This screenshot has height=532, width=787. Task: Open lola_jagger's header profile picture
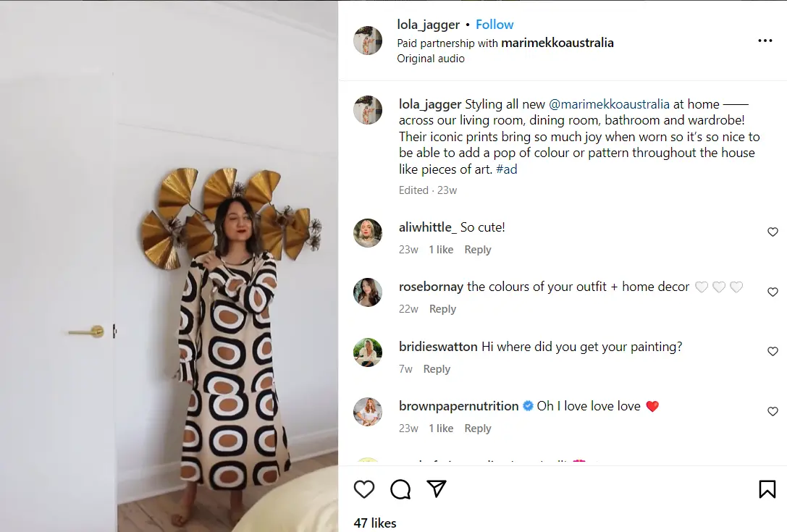click(x=368, y=41)
